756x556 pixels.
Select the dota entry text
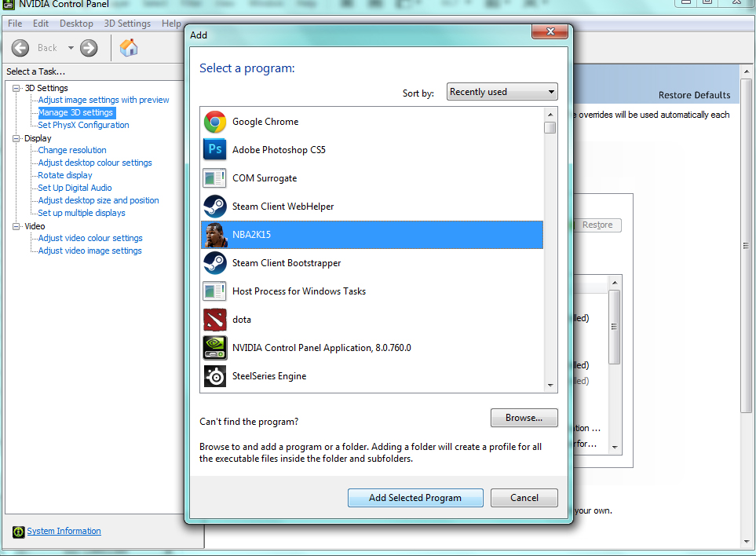[242, 320]
